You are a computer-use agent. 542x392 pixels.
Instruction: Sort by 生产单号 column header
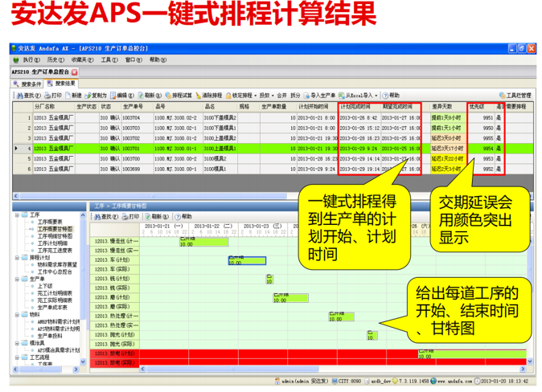pyautogui.click(x=138, y=107)
